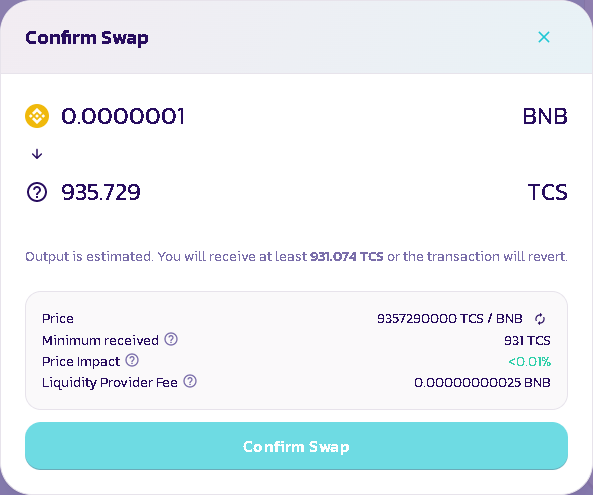Open the Minimum received help tooltip icon
The image size is (593, 495).
click(171, 339)
